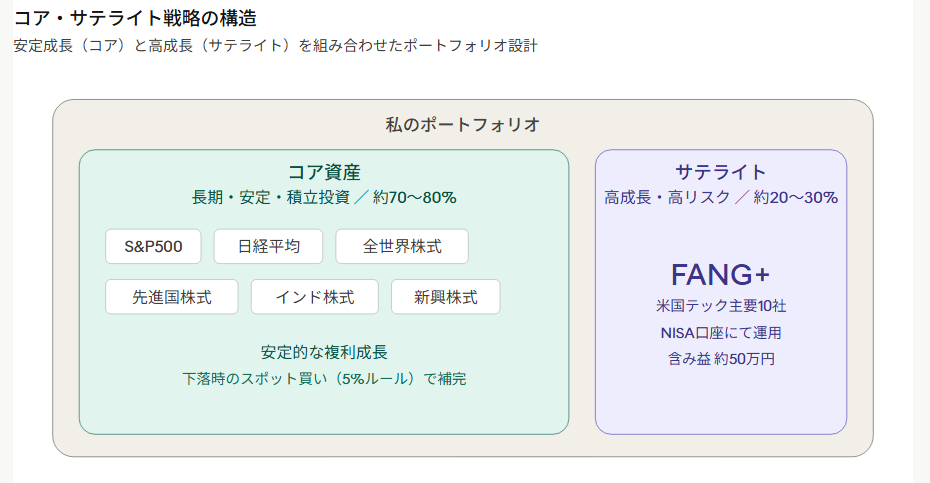Select the 日経平均 chip
930x483 pixels.
(268, 246)
